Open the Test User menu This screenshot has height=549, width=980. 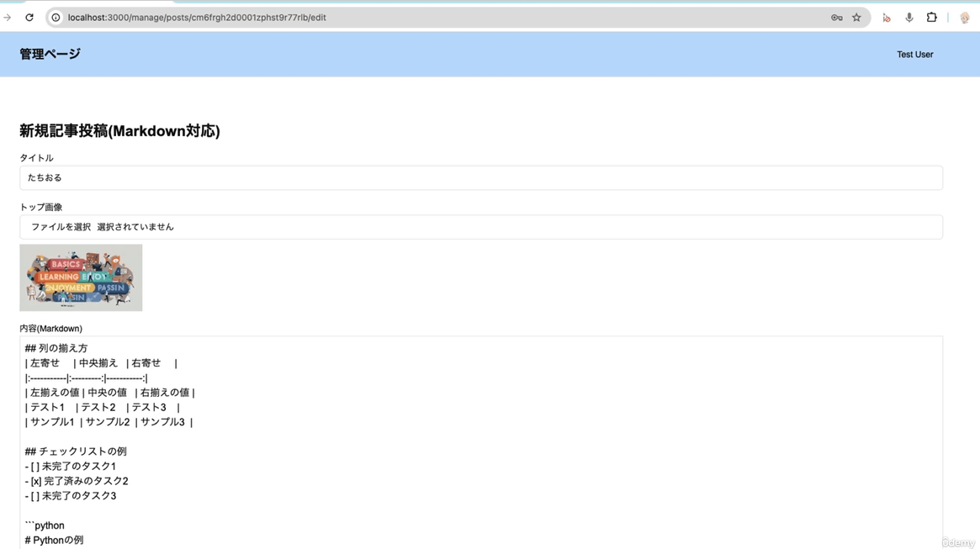914,55
